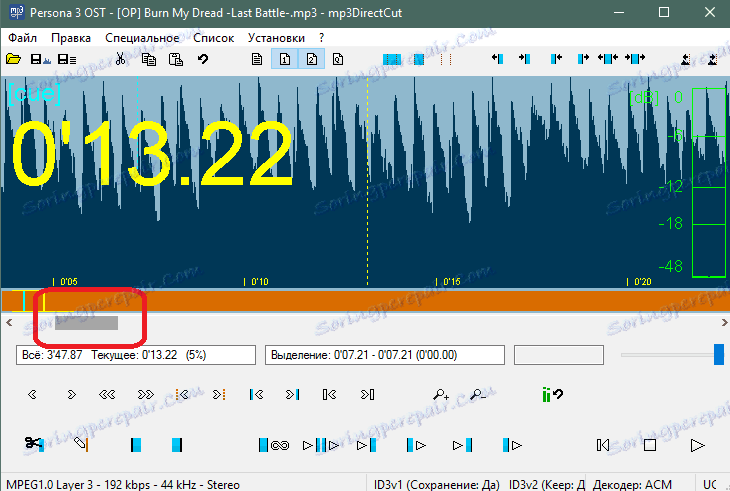Click move selection start right icon
The image size is (730, 491).
[x=524, y=58]
